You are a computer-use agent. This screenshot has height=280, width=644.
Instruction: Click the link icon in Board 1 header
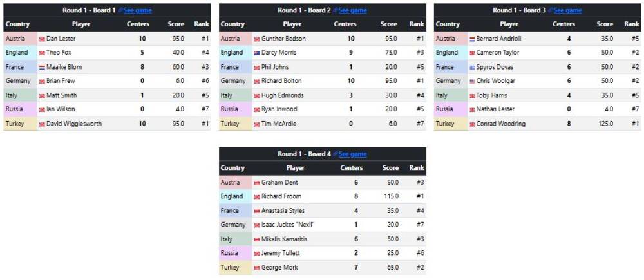120,10
